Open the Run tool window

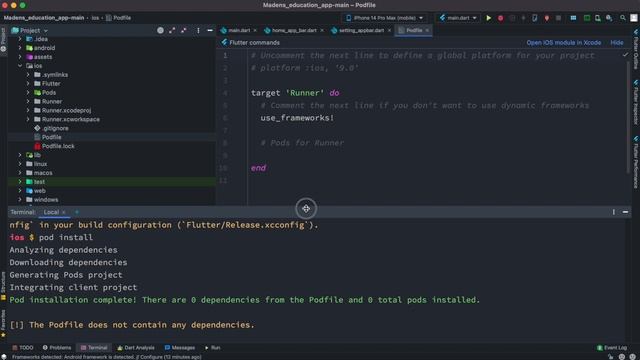coord(213,348)
